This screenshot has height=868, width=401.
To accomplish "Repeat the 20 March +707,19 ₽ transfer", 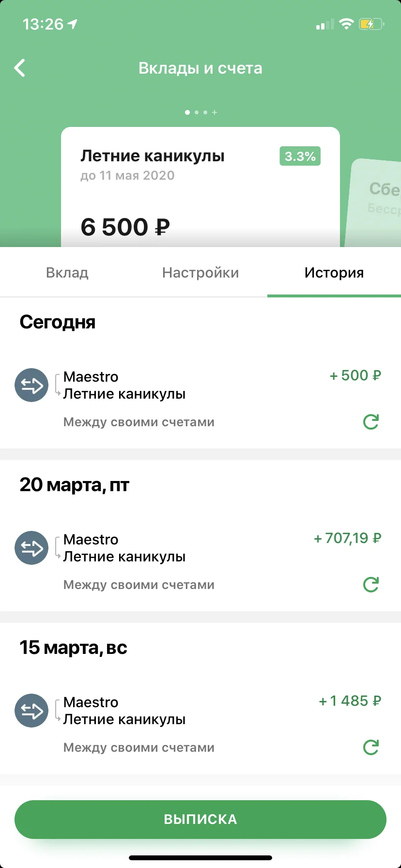I will coord(371,585).
